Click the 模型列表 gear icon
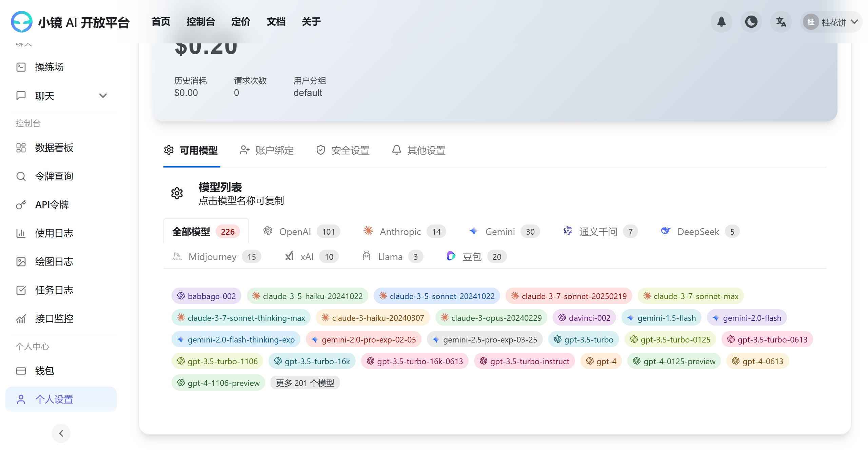This screenshot has height=451, width=868. point(177,194)
